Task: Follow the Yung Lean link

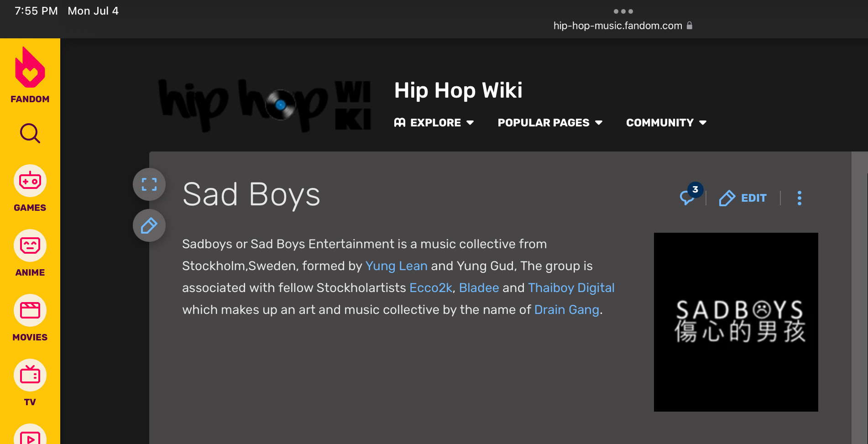Action: click(x=396, y=266)
